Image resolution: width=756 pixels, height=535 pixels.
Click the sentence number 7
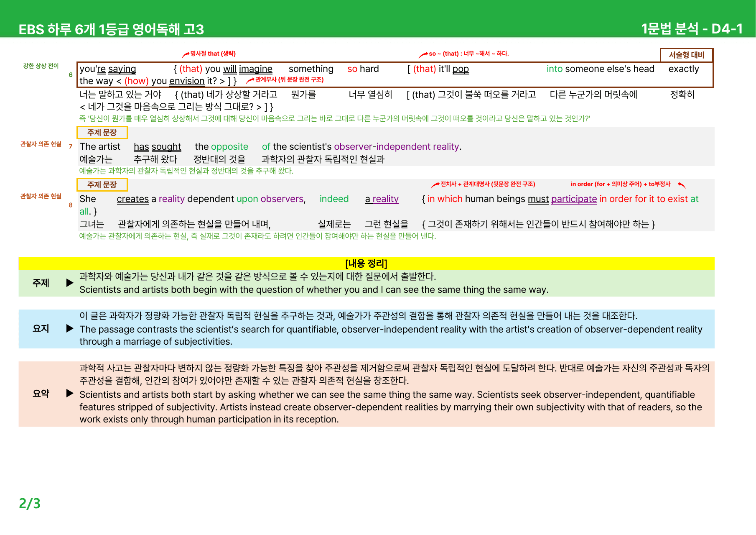click(x=71, y=146)
